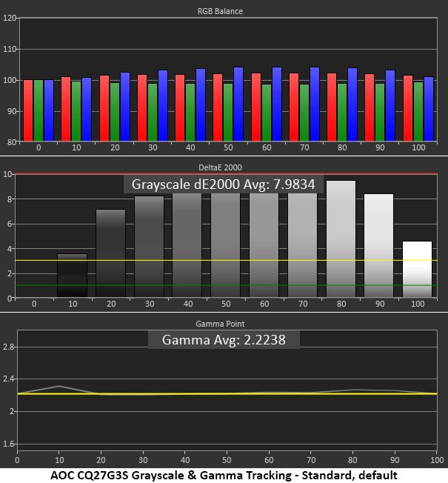Click the Gamma Point chart title

point(220,324)
